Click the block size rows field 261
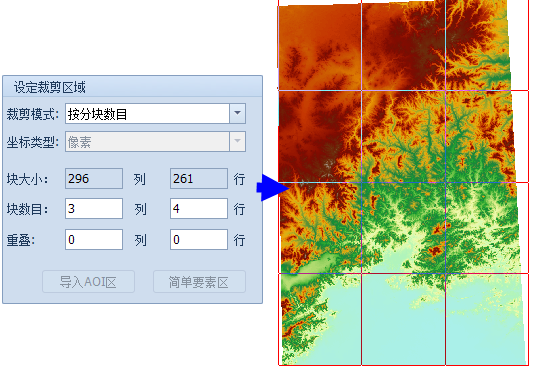 pyautogui.click(x=199, y=178)
